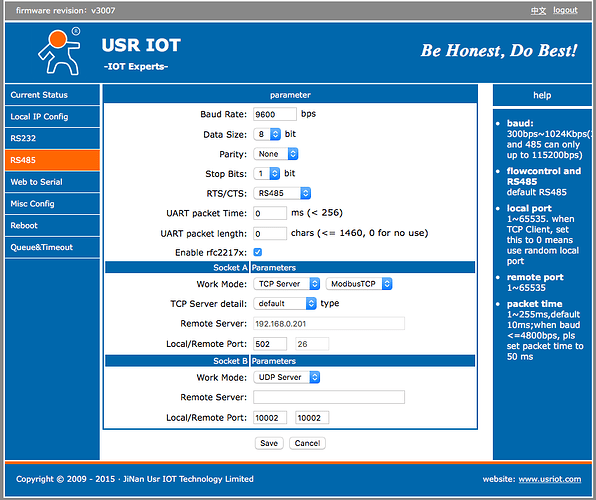The width and height of the screenshot is (596, 500).
Task: Toggle the Enable rfc2217x checkbox
Action: (258, 252)
